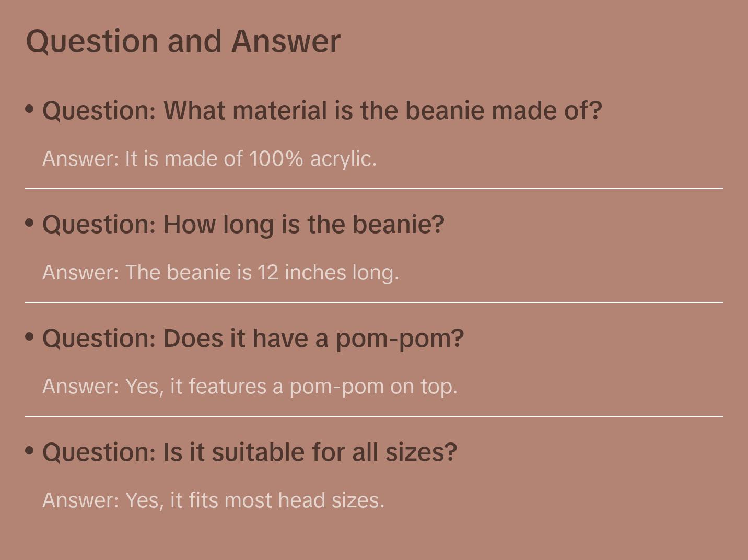Select the answer about fitting most head sizes
This screenshot has height=560, width=748.
213,500
